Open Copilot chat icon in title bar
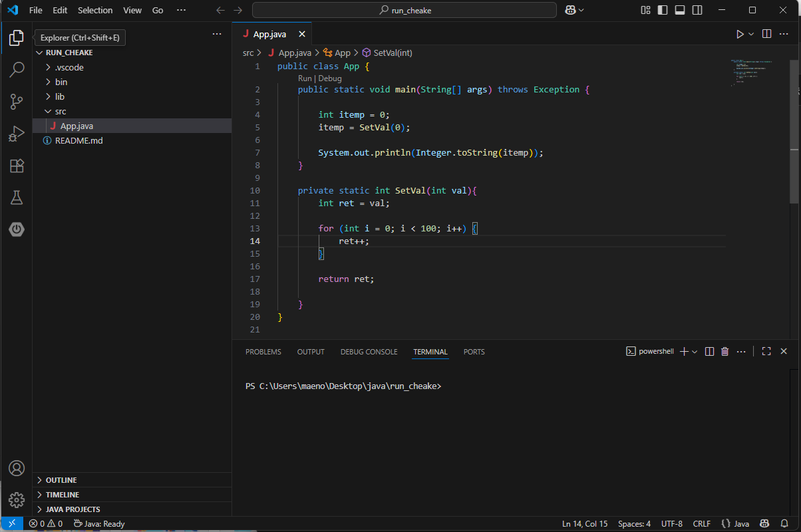Screen dimensions: 801x532 [570, 10]
